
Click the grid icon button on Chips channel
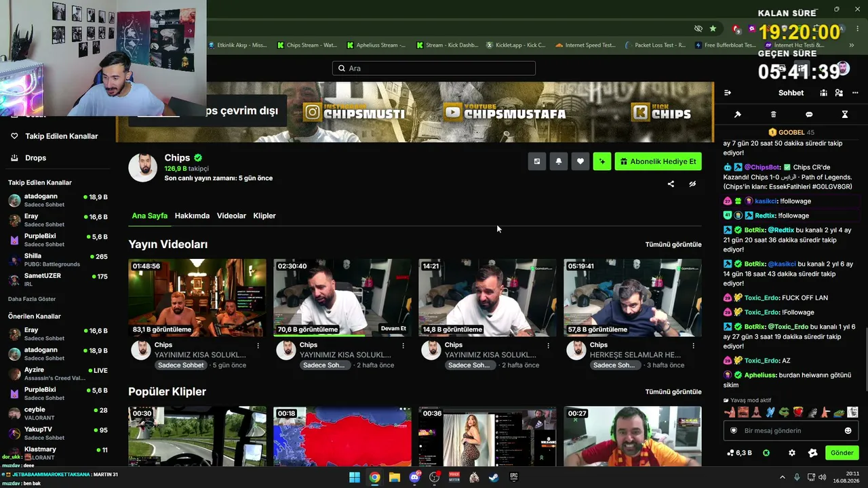pyautogui.click(x=537, y=161)
